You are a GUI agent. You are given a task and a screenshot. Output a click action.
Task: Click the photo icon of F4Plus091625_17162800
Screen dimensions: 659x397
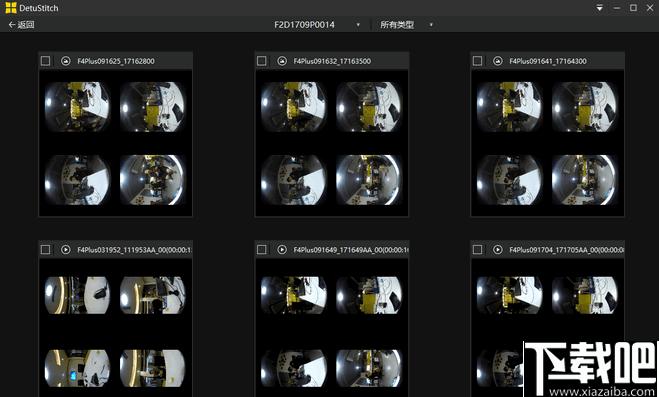click(x=66, y=61)
